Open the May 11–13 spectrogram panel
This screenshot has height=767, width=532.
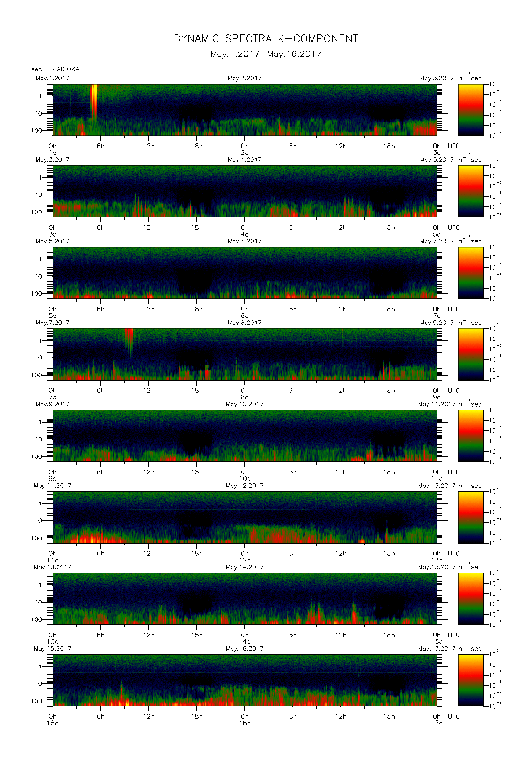pyautogui.click(x=245, y=517)
